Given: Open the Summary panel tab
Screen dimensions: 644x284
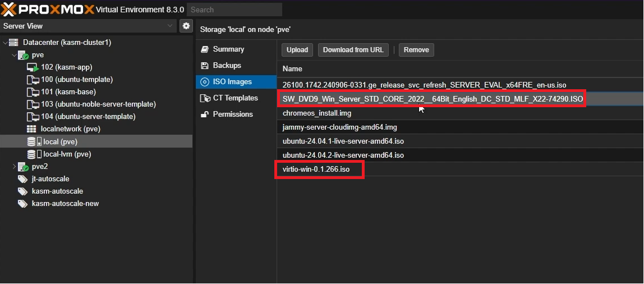Looking at the screenshot, I should [x=228, y=49].
